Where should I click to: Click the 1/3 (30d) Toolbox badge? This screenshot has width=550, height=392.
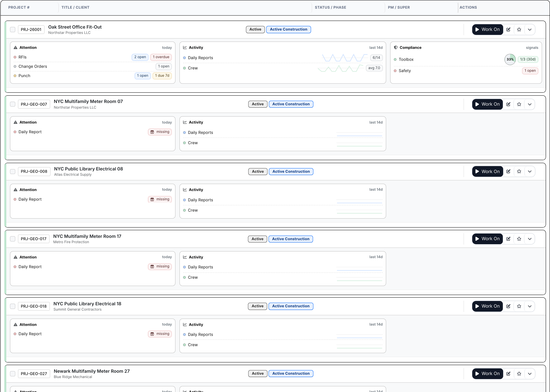pos(528,59)
